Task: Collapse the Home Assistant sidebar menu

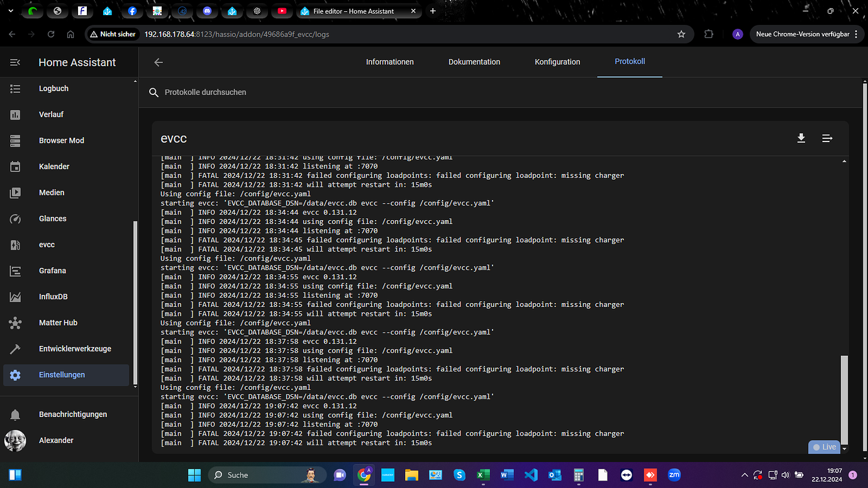Action: pos(15,62)
